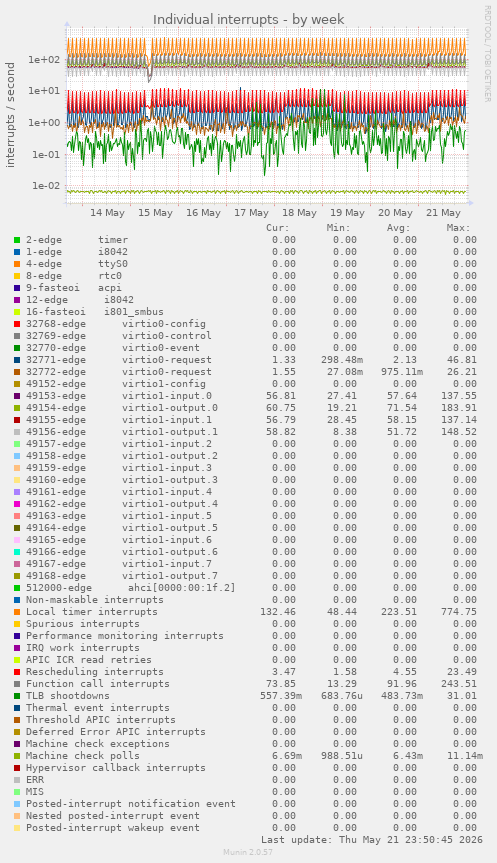
Task: Click the cyan swatch for virtio1-output.6
Action: click(17, 552)
